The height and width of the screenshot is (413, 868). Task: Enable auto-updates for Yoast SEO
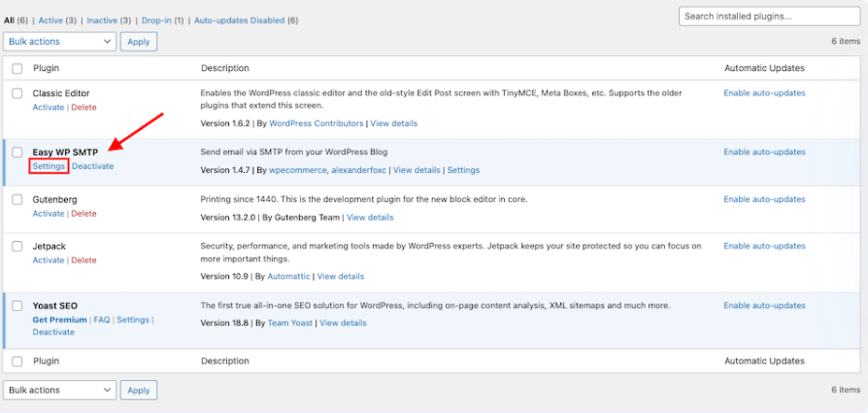tap(764, 305)
